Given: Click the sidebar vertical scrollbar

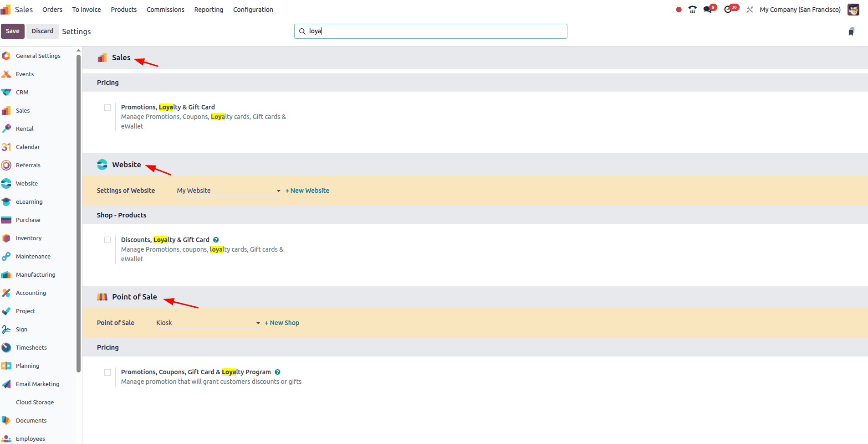Looking at the screenshot, I should (x=78, y=210).
